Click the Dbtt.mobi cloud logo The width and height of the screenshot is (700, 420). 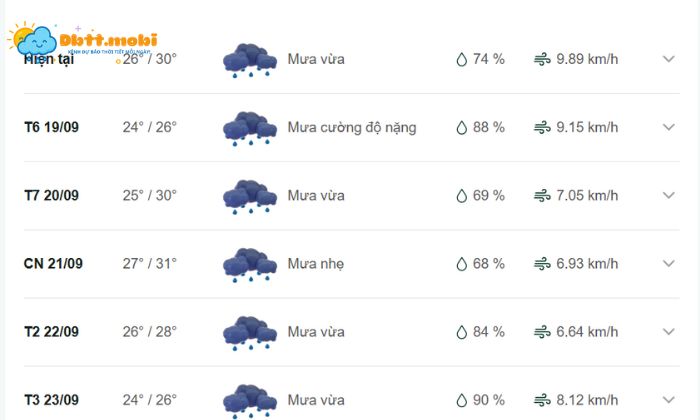pos(35,40)
